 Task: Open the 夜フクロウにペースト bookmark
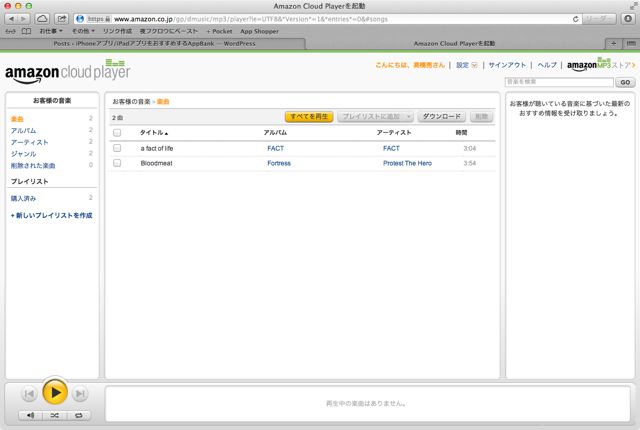tap(169, 31)
